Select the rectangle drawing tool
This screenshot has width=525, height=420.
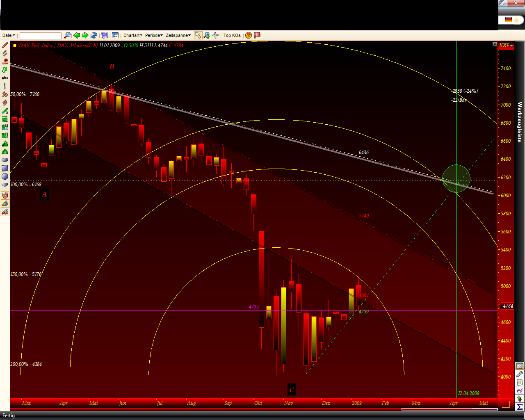pyautogui.click(x=5, y=168)
